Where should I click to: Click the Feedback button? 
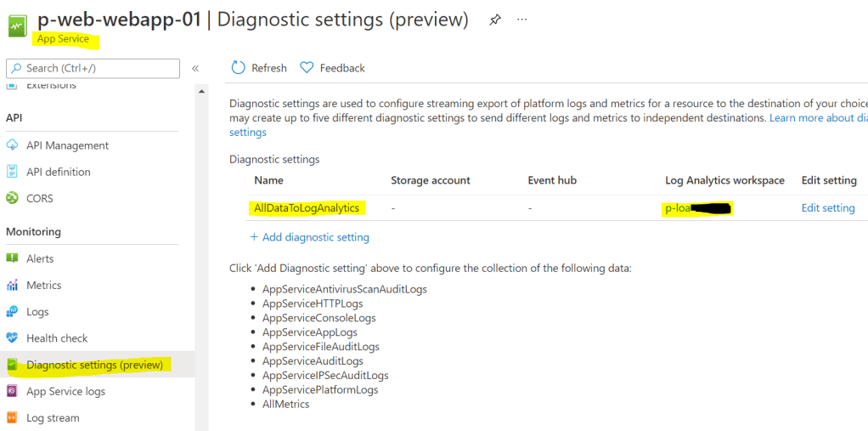(x=332, y=68)
